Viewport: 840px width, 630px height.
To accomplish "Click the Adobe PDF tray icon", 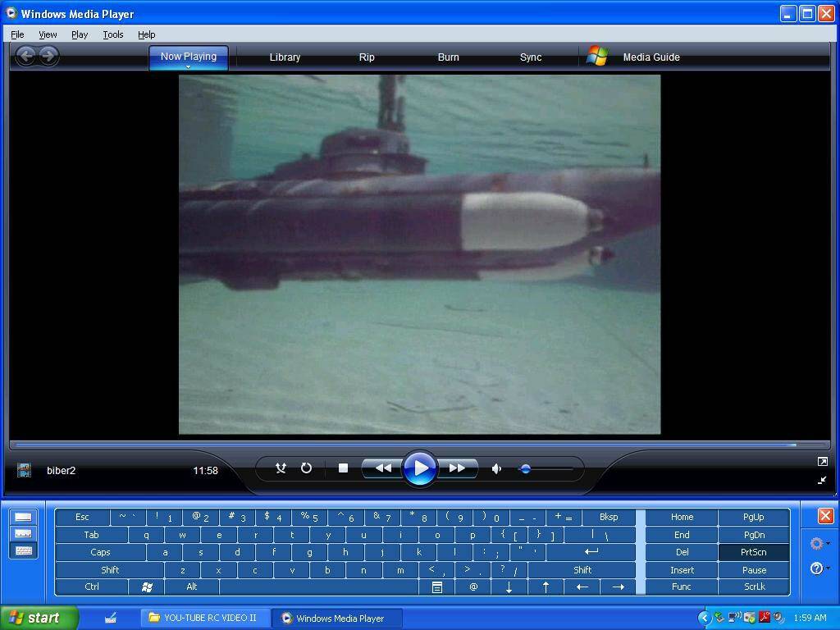I will pos(765,617).
